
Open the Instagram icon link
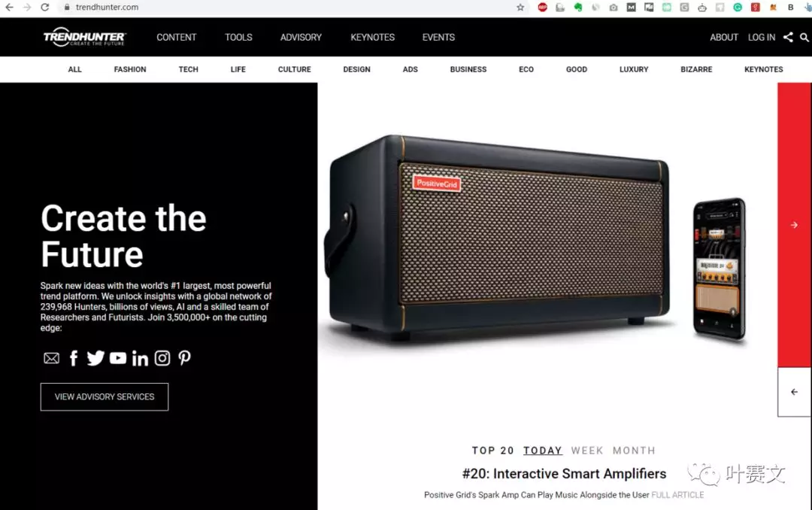tap(162, 358)
